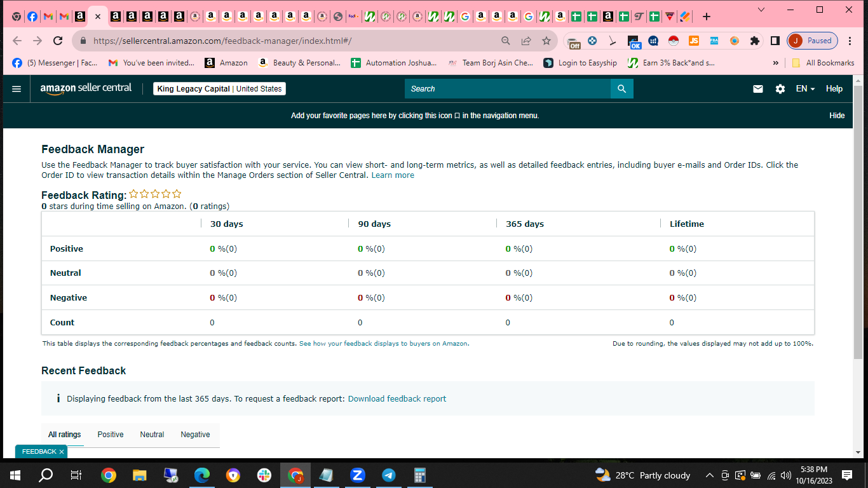The height and width of the screenshot is (488, 868).
Task: Open the weather widget showing Partly cloudy
Action: [x=642, y=475]
